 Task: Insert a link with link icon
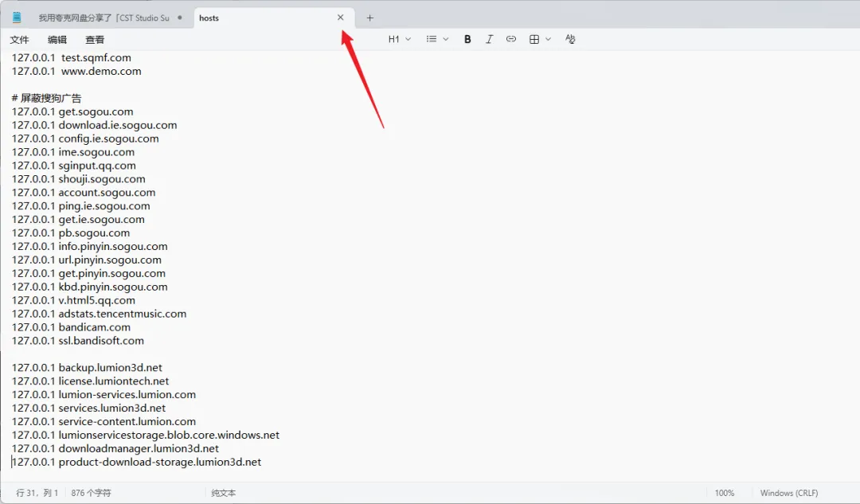pyautogui.click(x=510, y=39)
